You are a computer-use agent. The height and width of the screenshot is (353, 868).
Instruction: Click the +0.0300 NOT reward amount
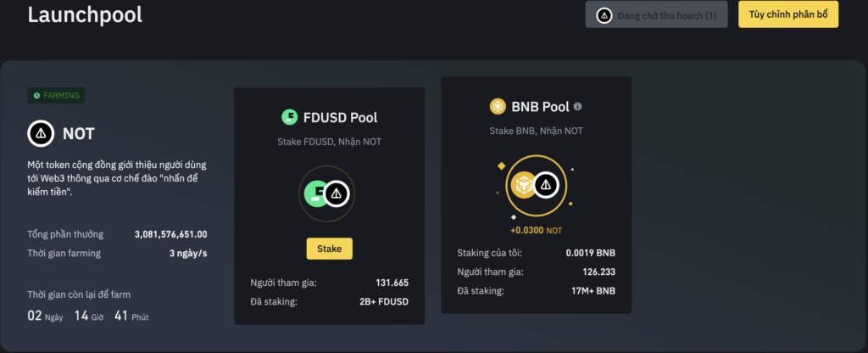(536, 230)
